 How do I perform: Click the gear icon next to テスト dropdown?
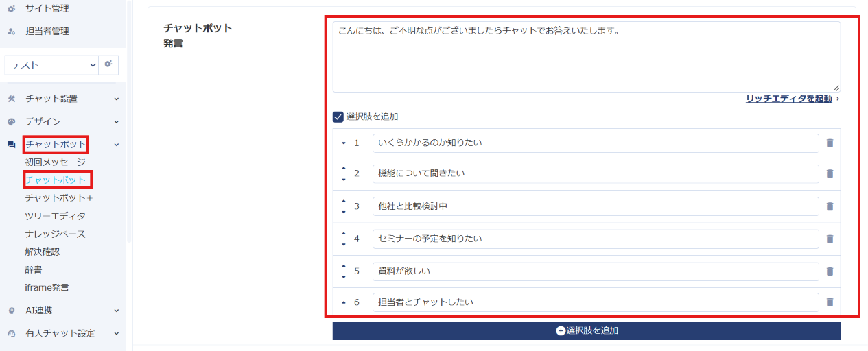(x=108, y=64)
